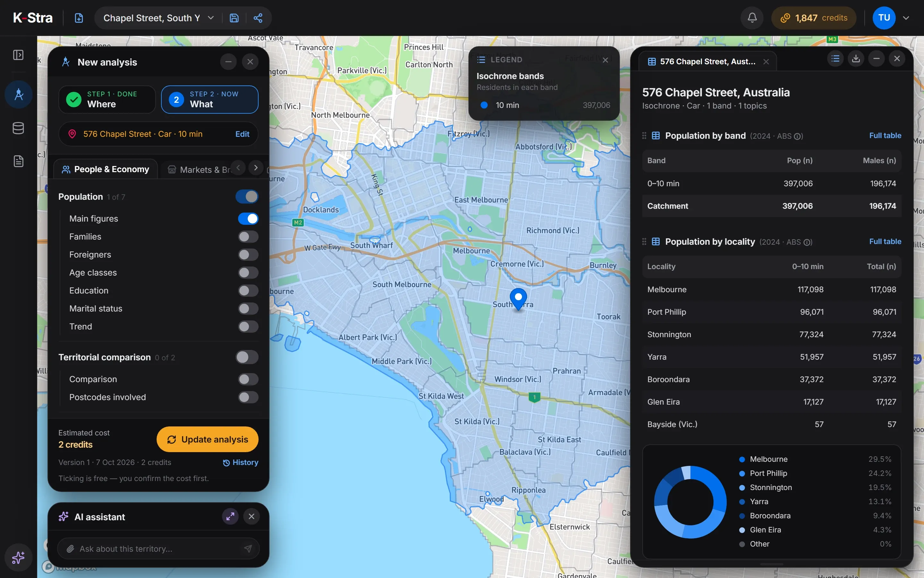
Task: Toggle the Territorial comparison group switch
Action: 247,357
